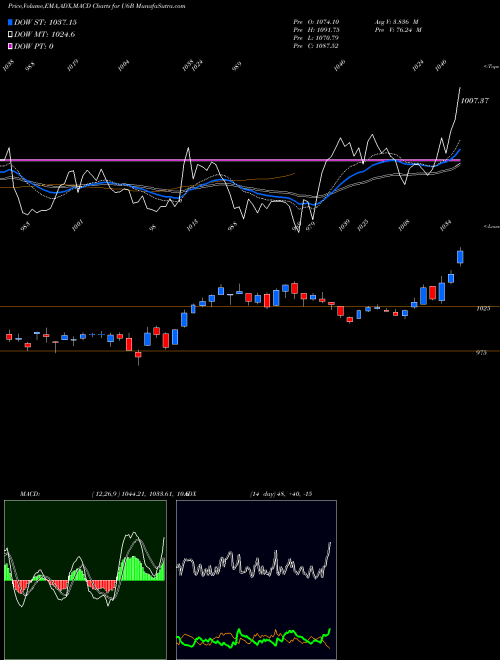Click the 1007.37 price label
500x660 pixels.
(x=475, y=101)
